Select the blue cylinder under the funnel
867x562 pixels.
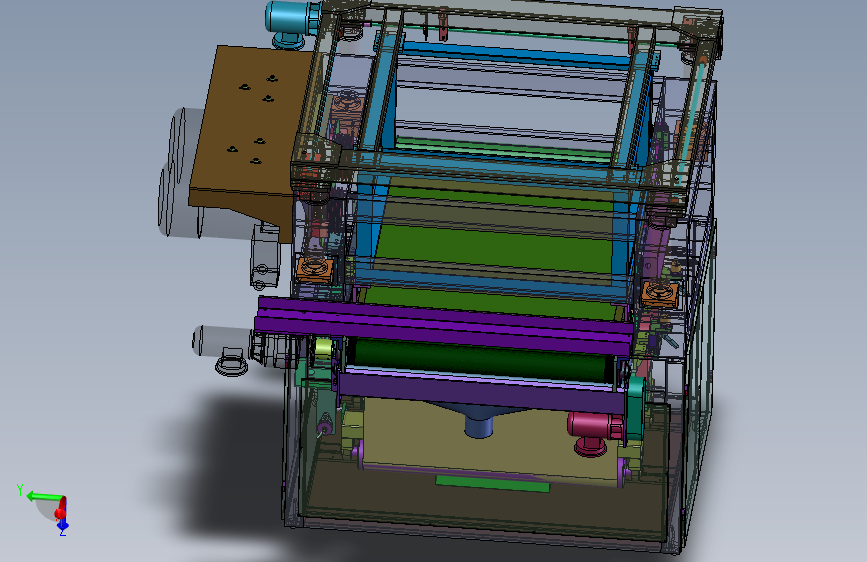click(x=478, y=426)
